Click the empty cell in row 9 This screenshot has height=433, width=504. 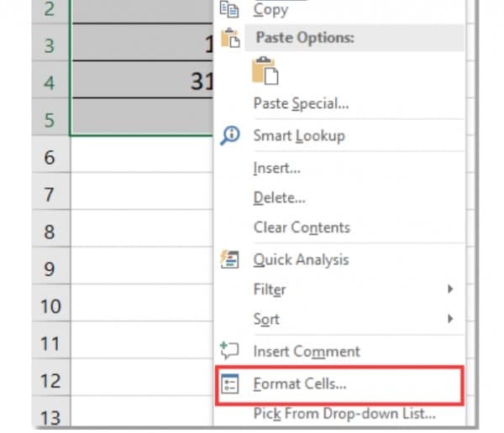[142, 266]
